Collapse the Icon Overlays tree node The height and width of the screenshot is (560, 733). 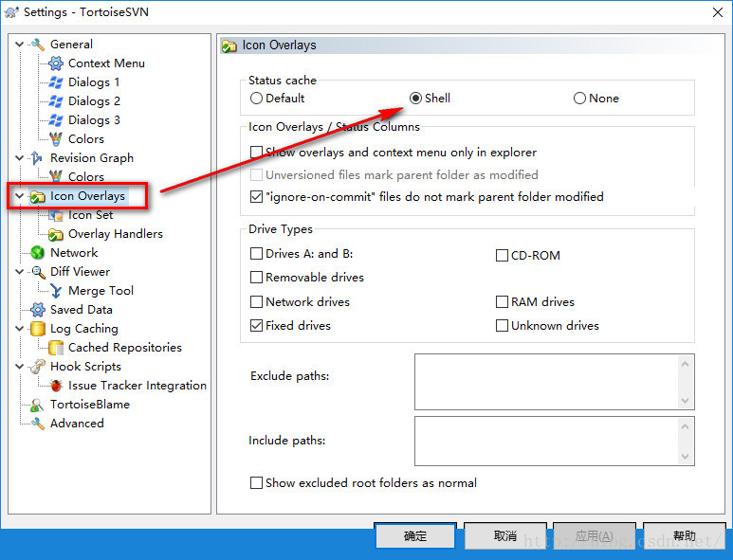(x=19, y=196)
